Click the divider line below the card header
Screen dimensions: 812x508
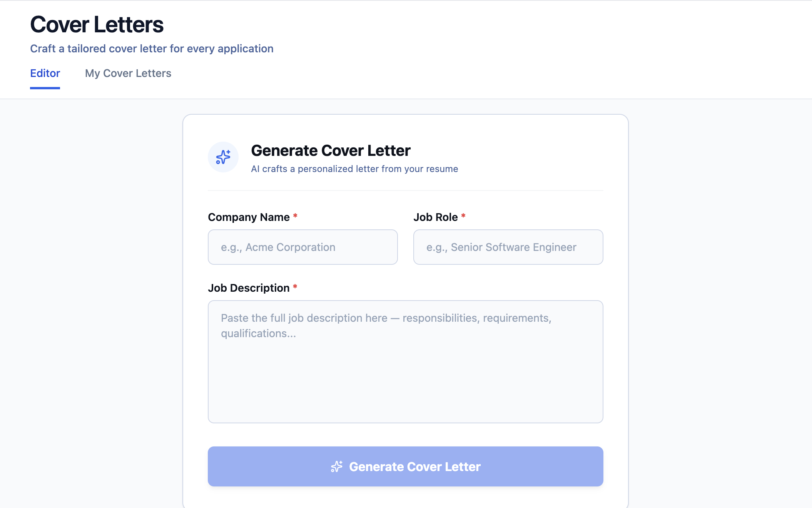coord(405,190)
